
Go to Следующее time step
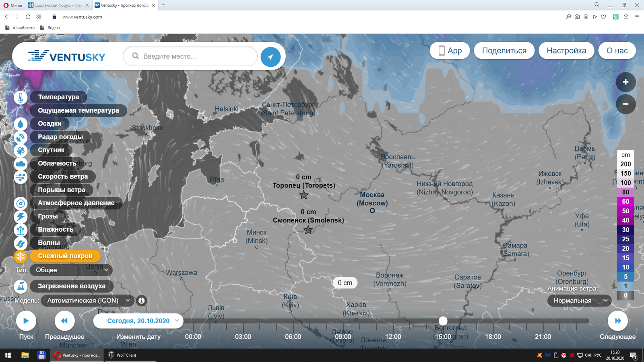[618, 321]
